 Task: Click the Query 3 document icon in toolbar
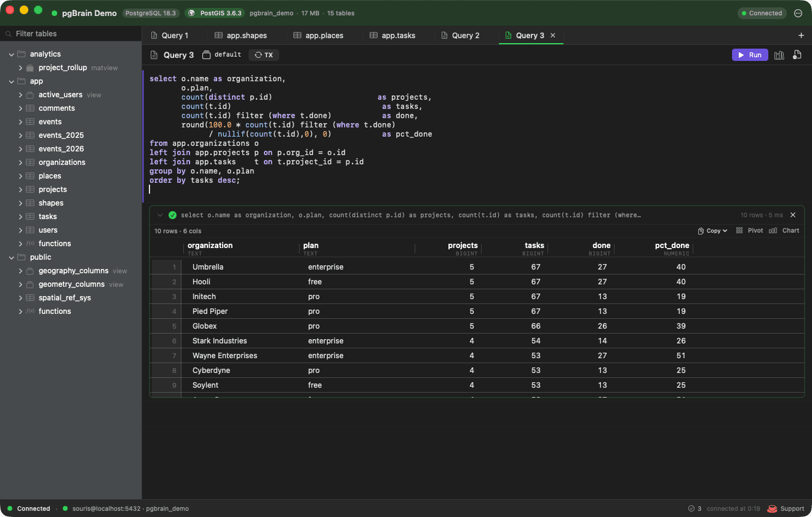click(154, 55)
